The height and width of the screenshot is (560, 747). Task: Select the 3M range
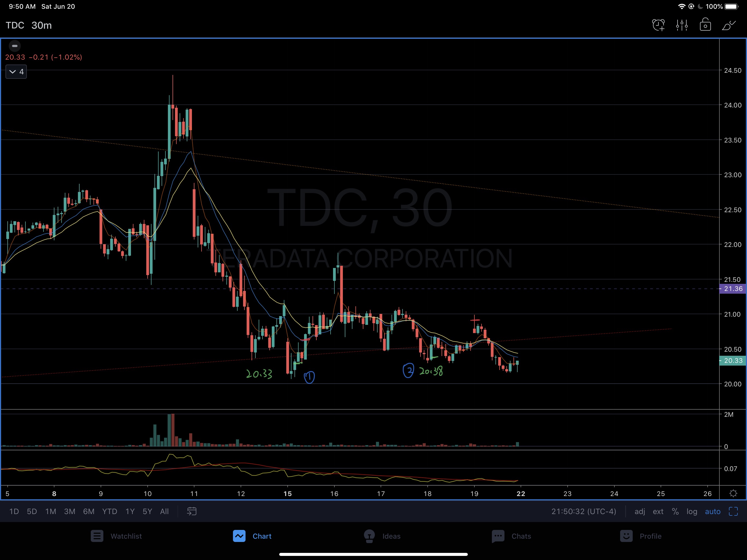[69, 511]
